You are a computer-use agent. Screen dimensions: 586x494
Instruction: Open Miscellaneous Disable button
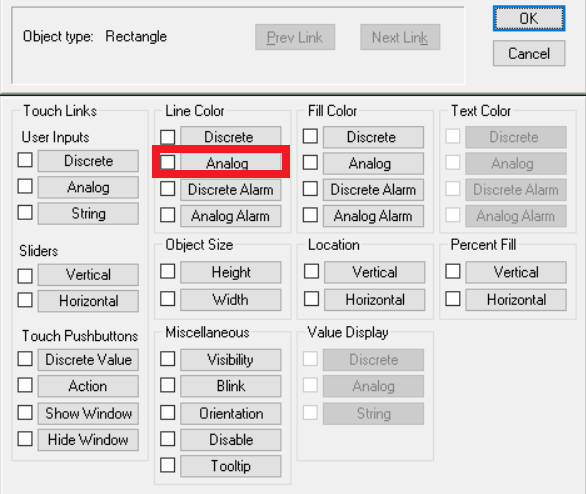pos(231,440)
